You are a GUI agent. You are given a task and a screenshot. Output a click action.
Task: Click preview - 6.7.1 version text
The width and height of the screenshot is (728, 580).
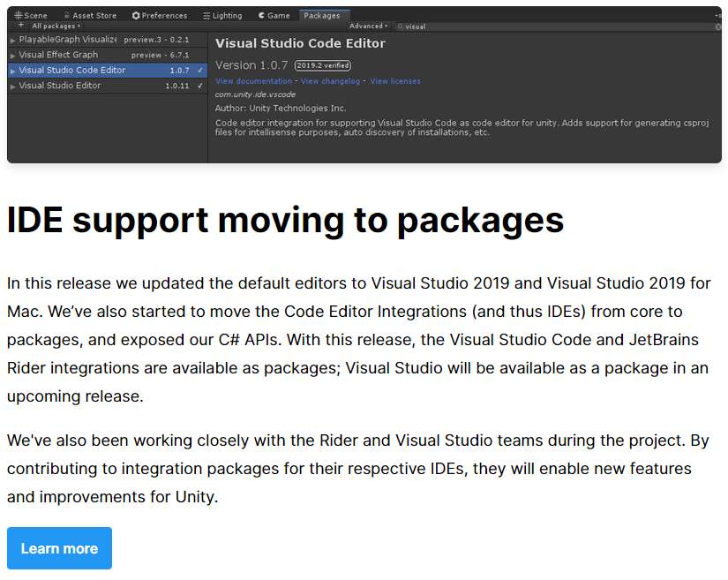coord(161,56)
